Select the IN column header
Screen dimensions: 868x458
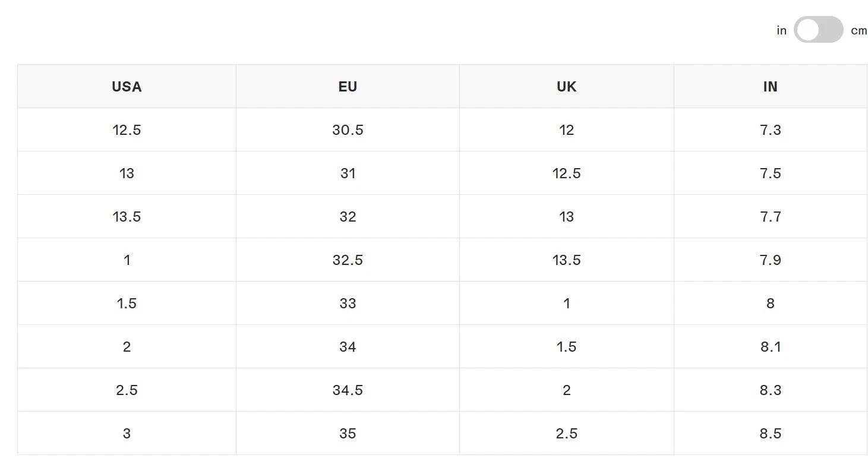770,86
